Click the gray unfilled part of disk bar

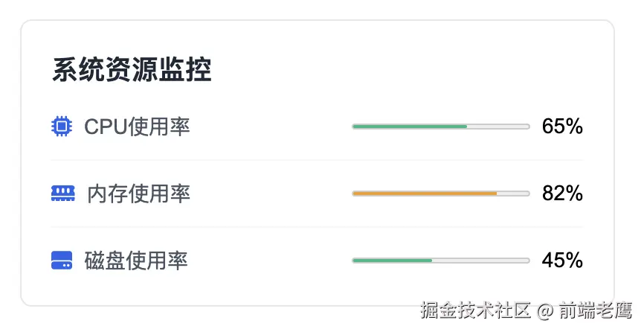(480, 261)
